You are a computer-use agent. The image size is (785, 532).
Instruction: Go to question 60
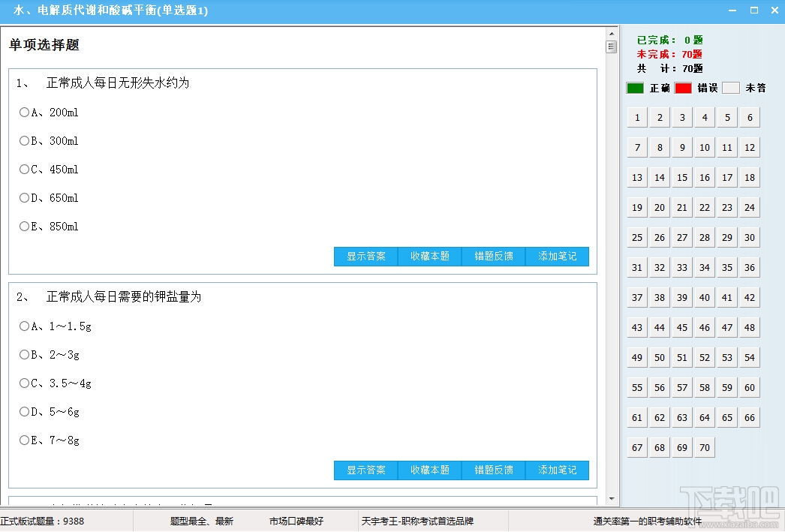tap(750, 388)
